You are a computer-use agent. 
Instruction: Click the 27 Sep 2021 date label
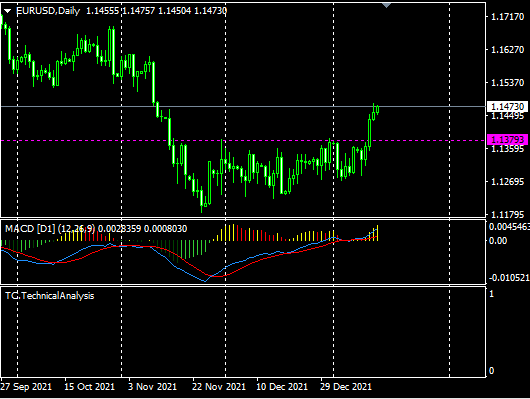pyautogui.click(x=26, y=387)
